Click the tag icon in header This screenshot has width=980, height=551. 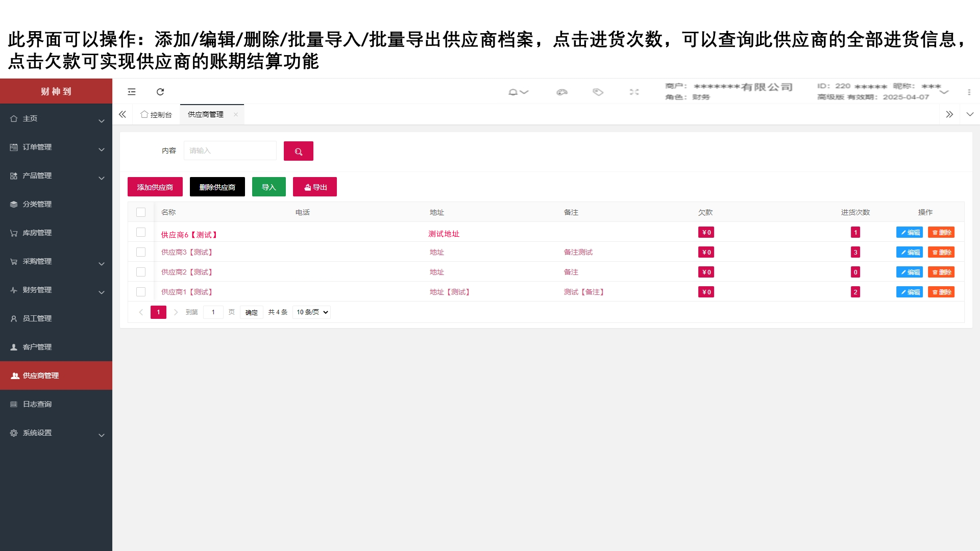[598, 92]
